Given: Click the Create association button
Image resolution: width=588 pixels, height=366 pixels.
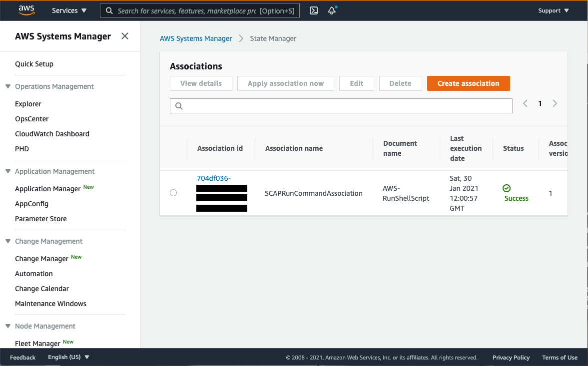Looking at the screenshot, I should (x=468, y=83).
